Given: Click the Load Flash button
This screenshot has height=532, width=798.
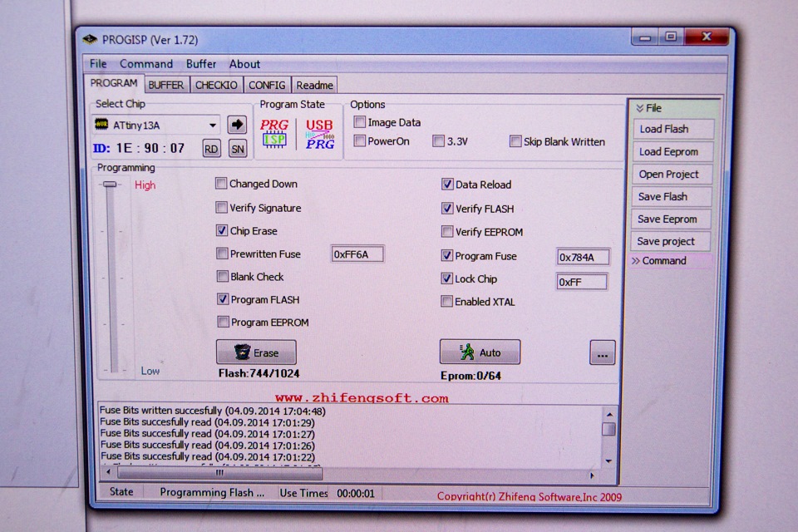Looking at the screenshot, I should point(674,130).
